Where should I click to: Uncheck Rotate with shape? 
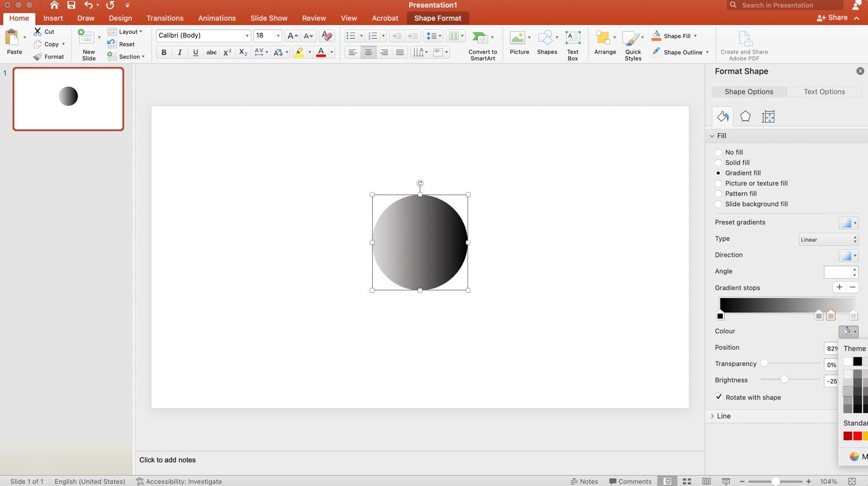pyautogui.click(x=718, y=397)
